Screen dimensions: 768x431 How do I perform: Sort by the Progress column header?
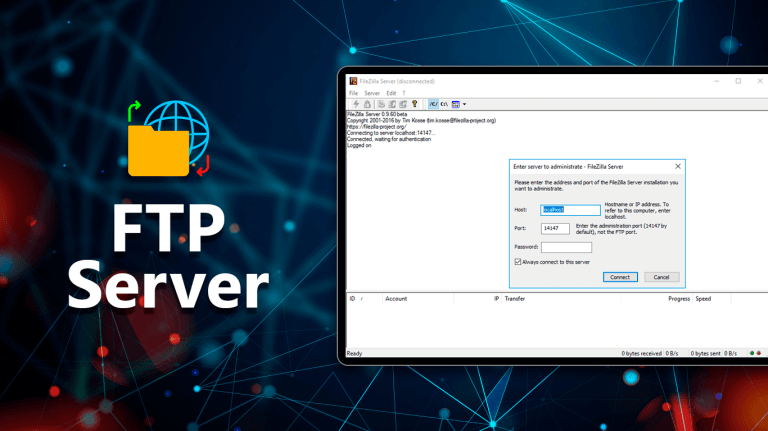click(656, 299)
